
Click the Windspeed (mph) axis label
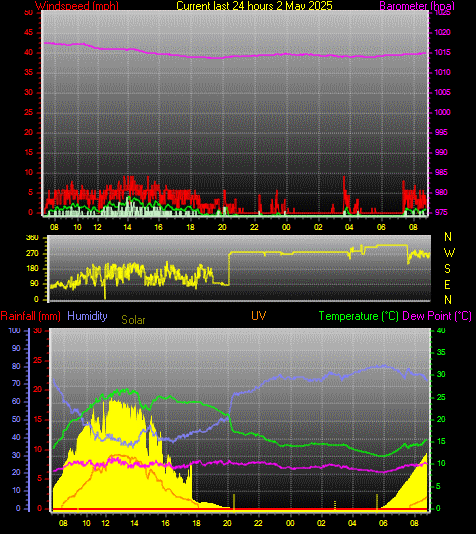click(77, 5)
